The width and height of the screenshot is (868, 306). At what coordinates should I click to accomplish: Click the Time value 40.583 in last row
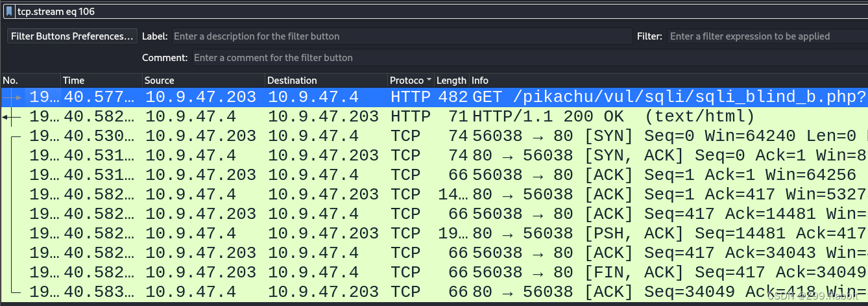point(100,292)
